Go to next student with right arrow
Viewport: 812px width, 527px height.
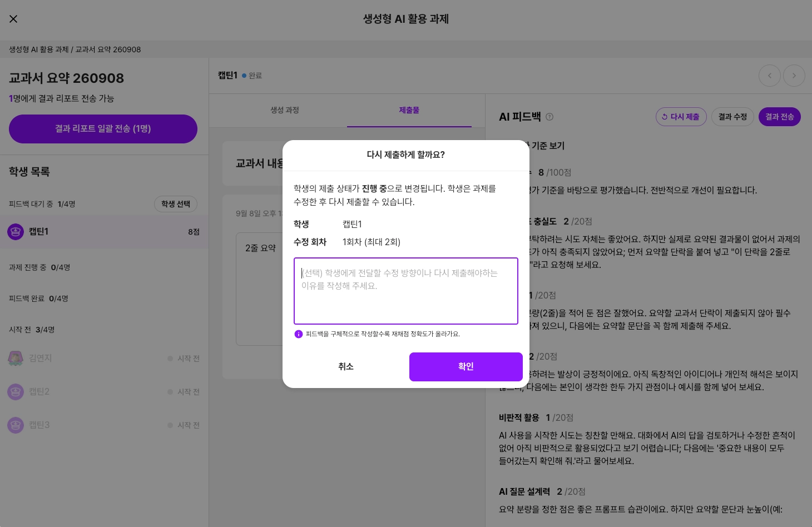(x=794, y=76)
